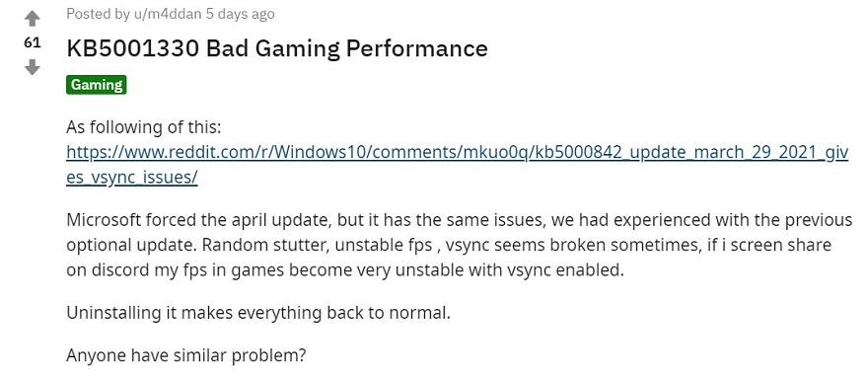868x380 pixels.
Task: Open the KB5001330 Bad Gaming Performance title
Action: click(277, 48)
